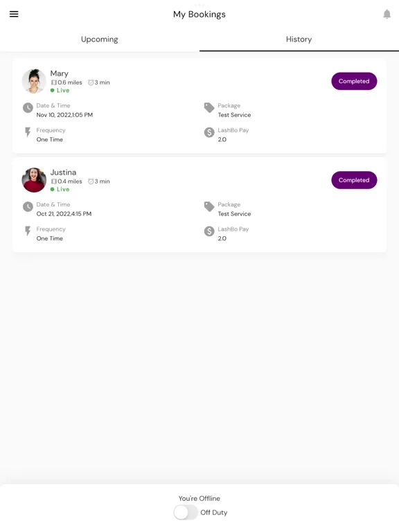Click the alarm clock icon in Justina's booking
Image resolution: width=399 pixels, height=532 pixels.
tap(91, 181)
